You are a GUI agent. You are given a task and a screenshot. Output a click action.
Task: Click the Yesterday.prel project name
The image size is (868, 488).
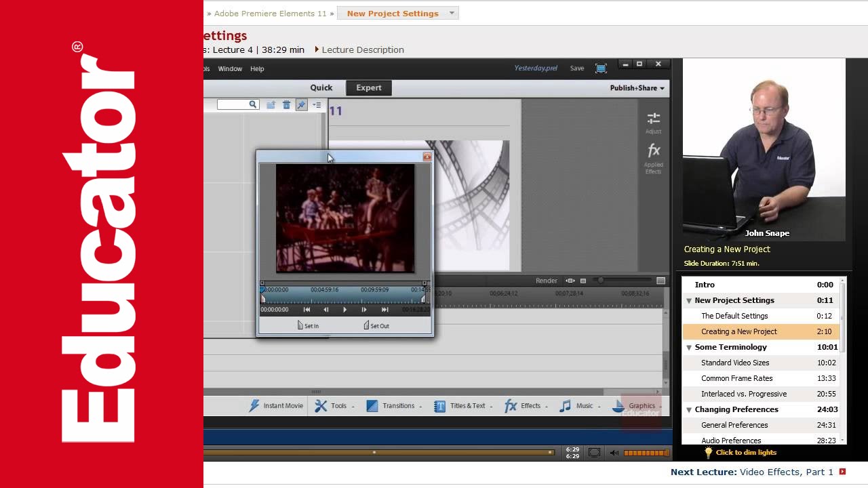[x=536, y=68]
